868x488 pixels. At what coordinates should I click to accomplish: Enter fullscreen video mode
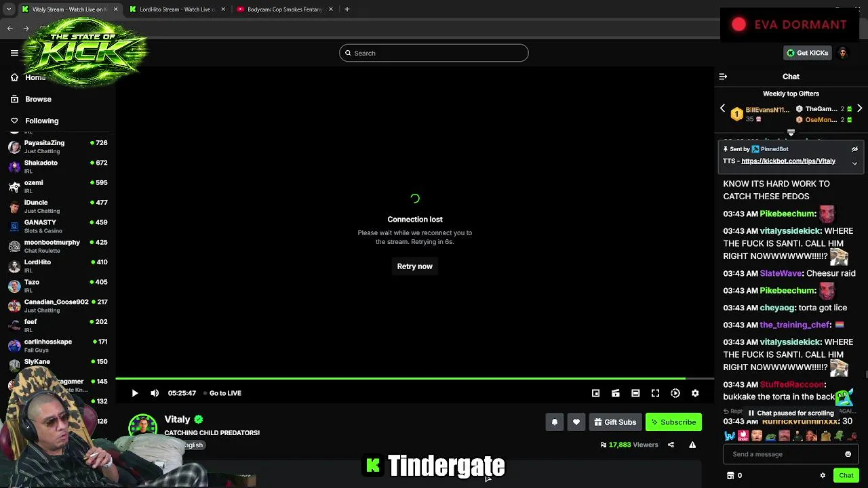[x=655, y=393]
